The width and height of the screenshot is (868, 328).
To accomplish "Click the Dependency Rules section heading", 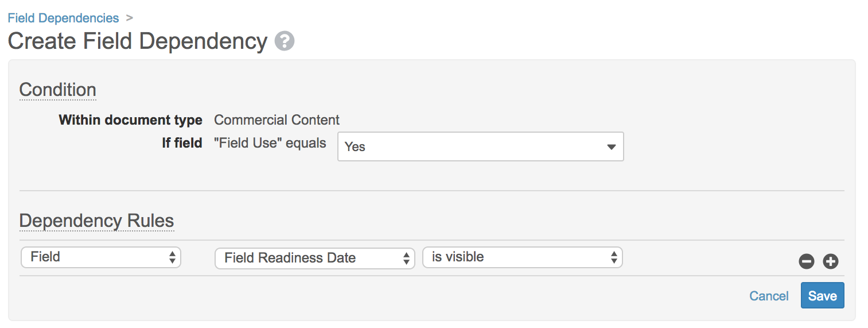I will 96,221.
